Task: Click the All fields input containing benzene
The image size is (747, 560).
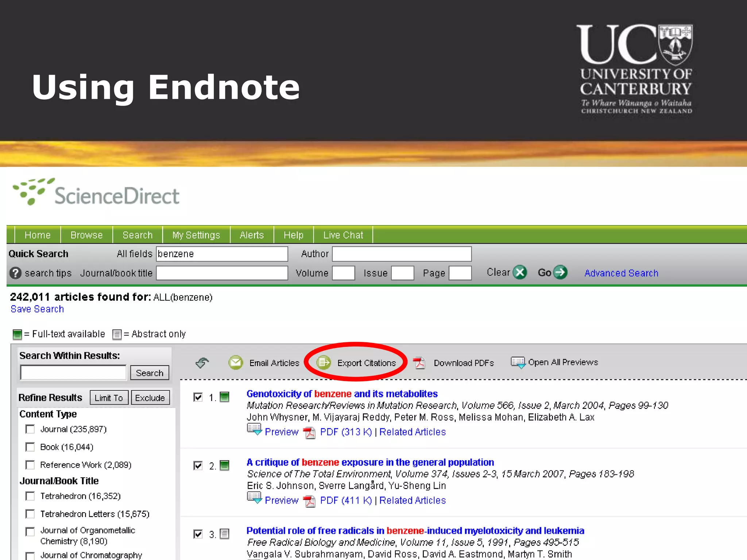Action: tap(222, 254)
